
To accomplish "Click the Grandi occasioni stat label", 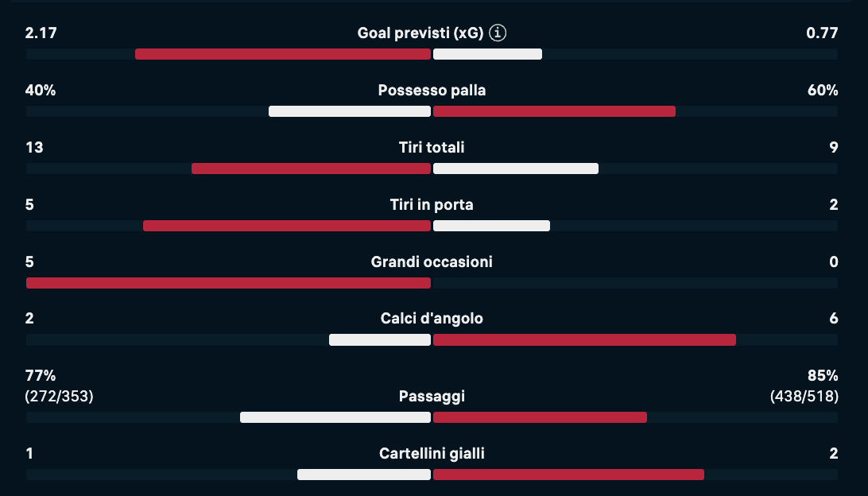I will pyautogui.click(x=432, y=262).
